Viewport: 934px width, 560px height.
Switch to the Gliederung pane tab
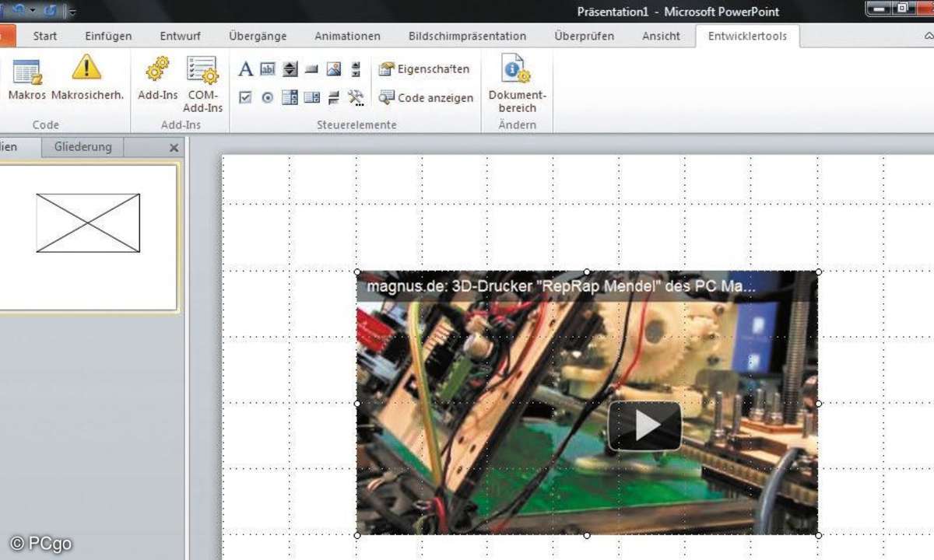tap(83, 147)
